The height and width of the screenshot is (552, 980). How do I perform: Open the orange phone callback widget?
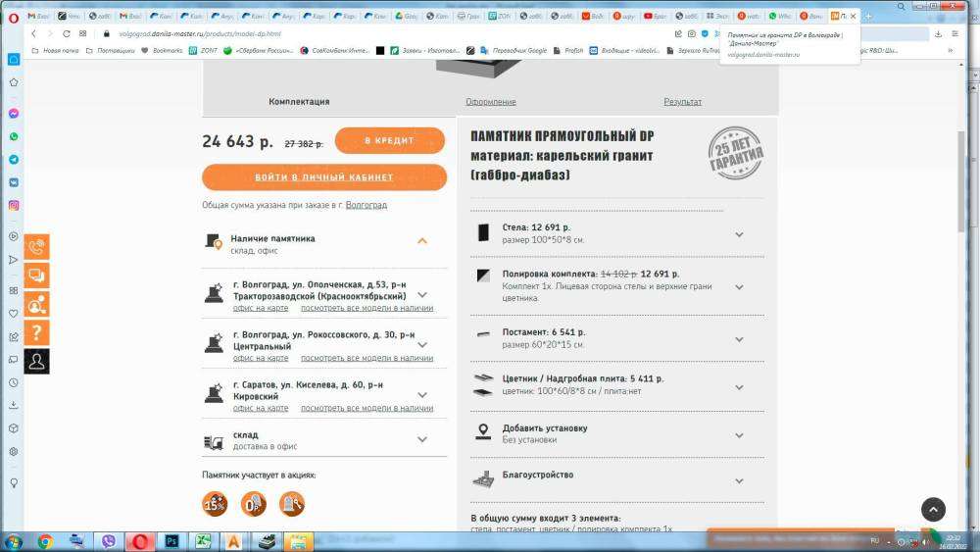(x=36, y=247)
